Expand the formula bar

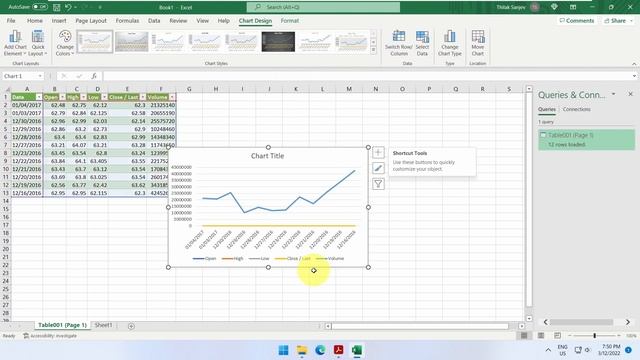[634, 76]
